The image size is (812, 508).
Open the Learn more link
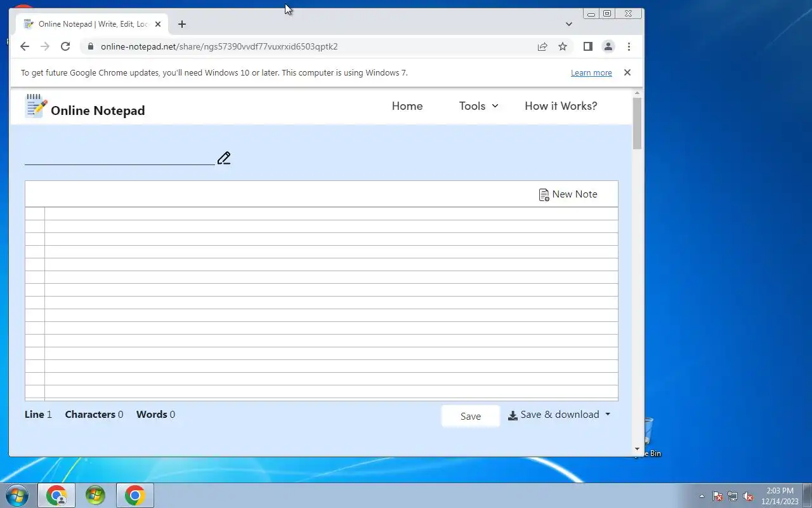[x=591, y=73]
